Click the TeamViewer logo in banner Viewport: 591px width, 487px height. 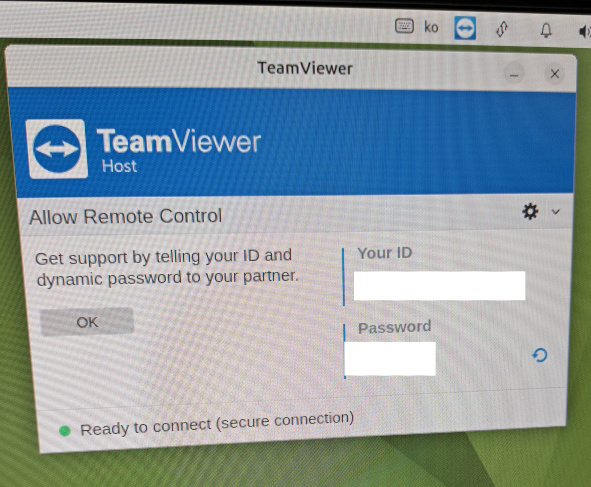[x=57, y=149]
